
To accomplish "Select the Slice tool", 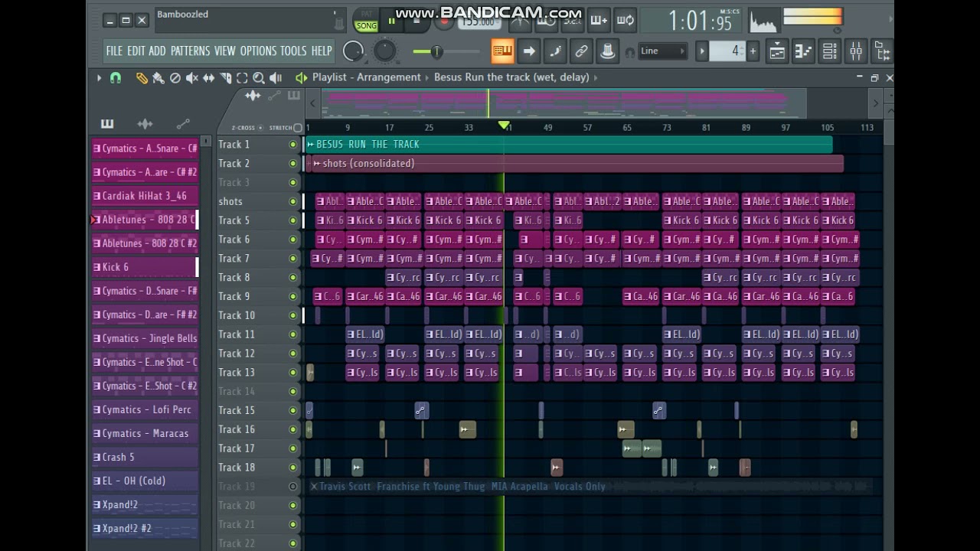I will (226, 77).
